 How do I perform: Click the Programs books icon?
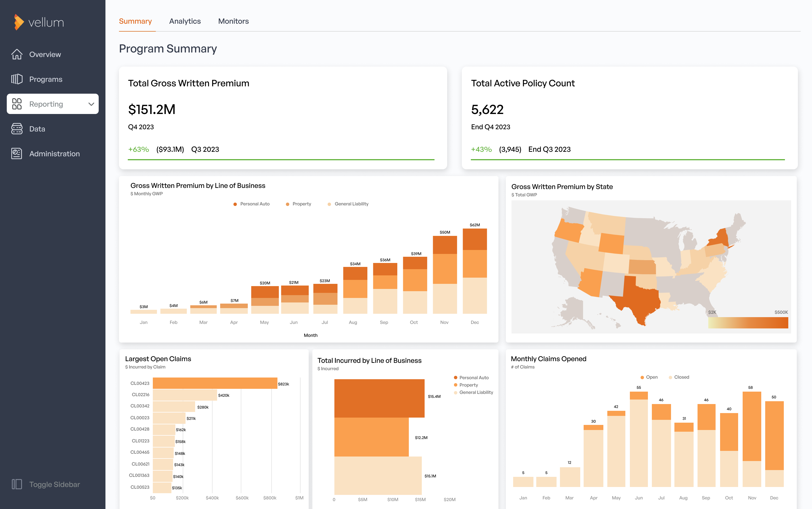17,79
